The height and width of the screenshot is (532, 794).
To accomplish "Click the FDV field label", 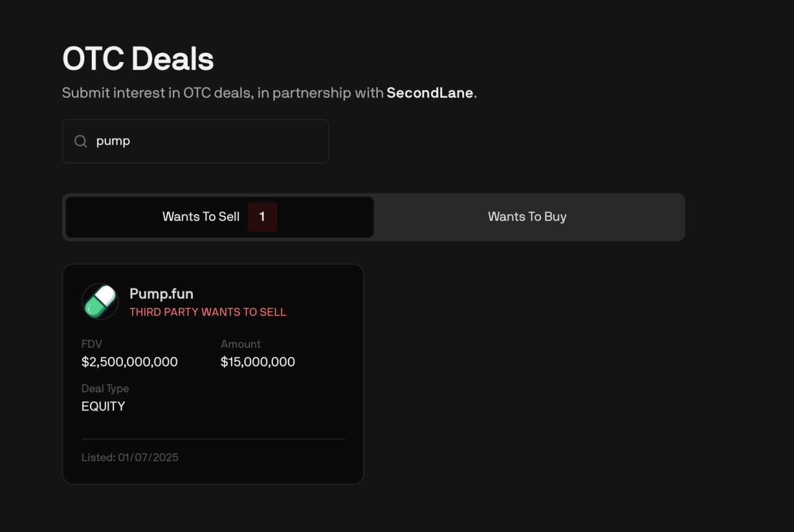I will pyautogui.click(x=92, y=344).
